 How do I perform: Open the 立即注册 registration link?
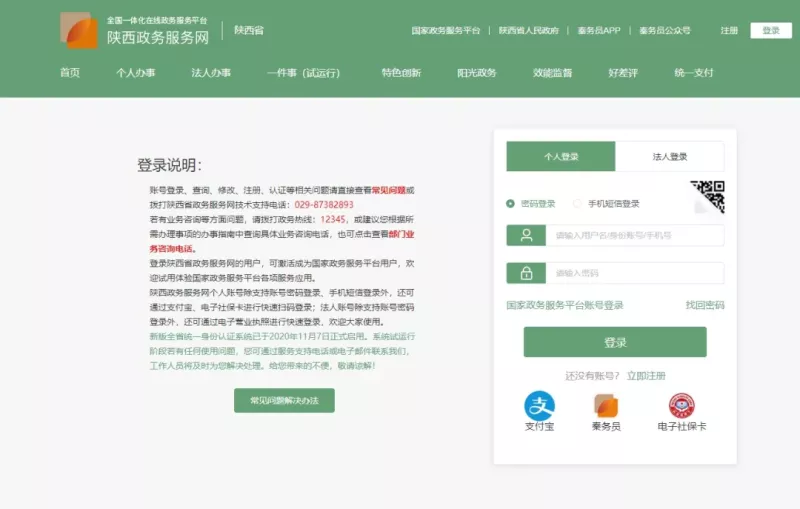646,375
